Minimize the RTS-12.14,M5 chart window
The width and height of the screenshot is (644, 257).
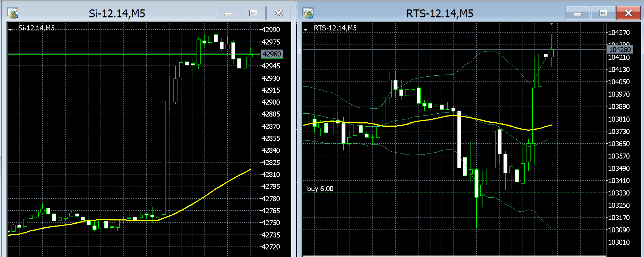click(578, 13)
